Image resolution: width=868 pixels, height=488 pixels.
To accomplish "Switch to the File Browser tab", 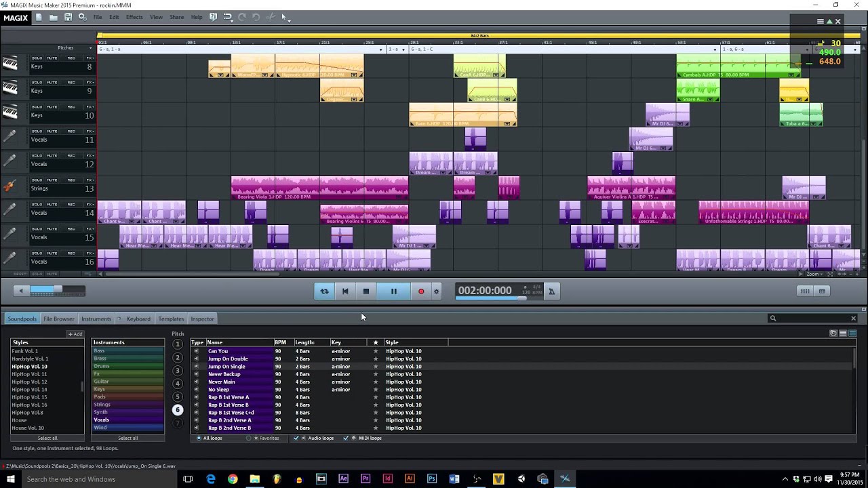I will point(59,319).
